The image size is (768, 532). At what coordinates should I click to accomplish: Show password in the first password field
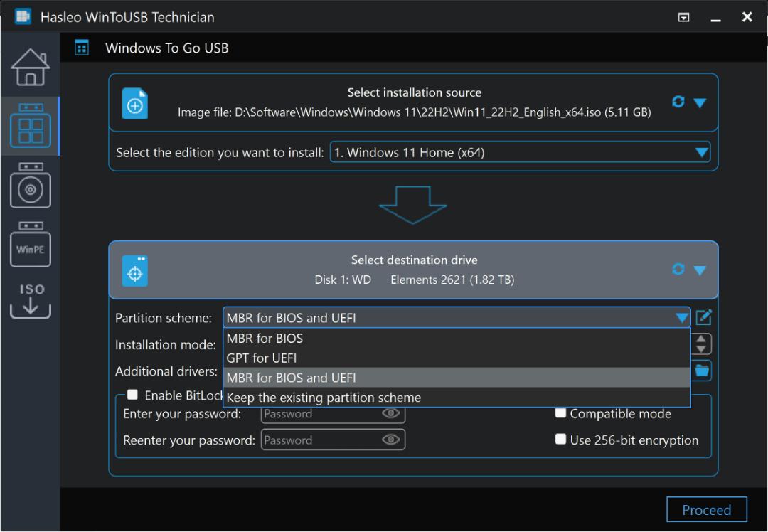(390, 413)
